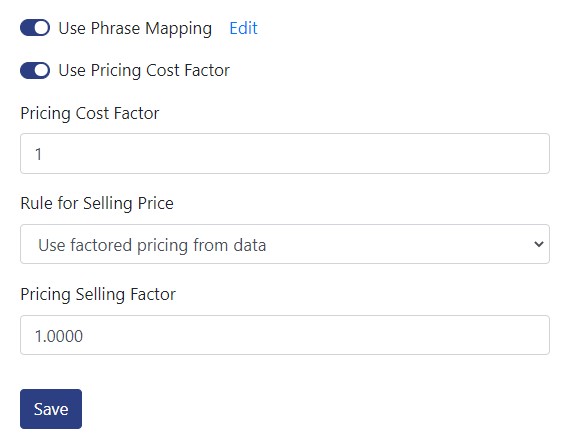Focus the Pricing Selling Factor input field
This screenshot has width=571, height=442.
click(285, 335)
